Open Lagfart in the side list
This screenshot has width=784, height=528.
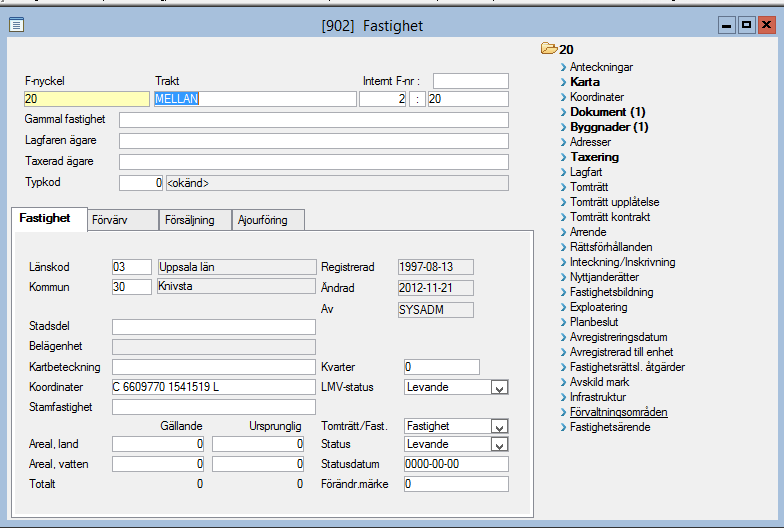(586, 172)
